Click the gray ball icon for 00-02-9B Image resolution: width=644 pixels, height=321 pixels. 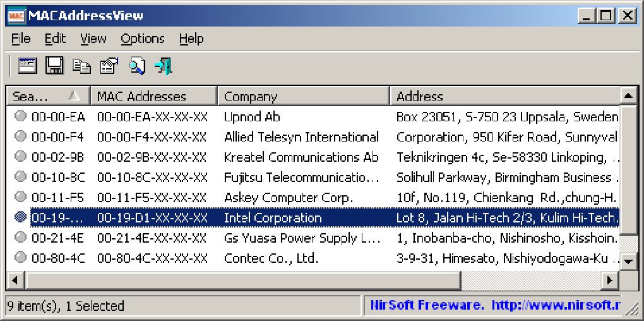click(x=20, y=157)
